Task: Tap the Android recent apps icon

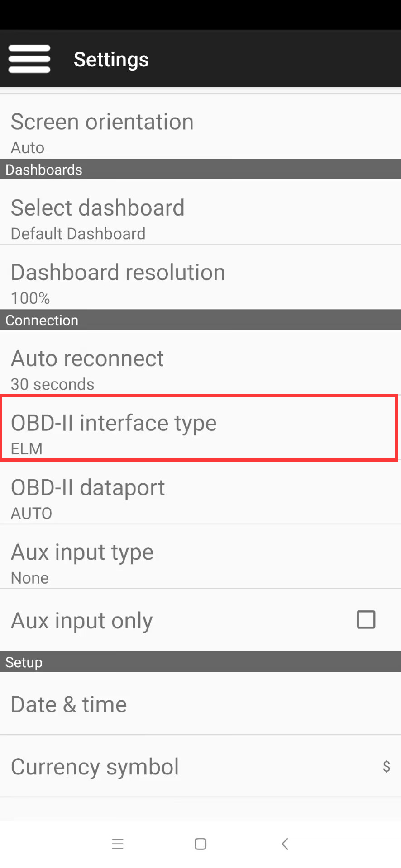Action: click(x=118, y=844)
